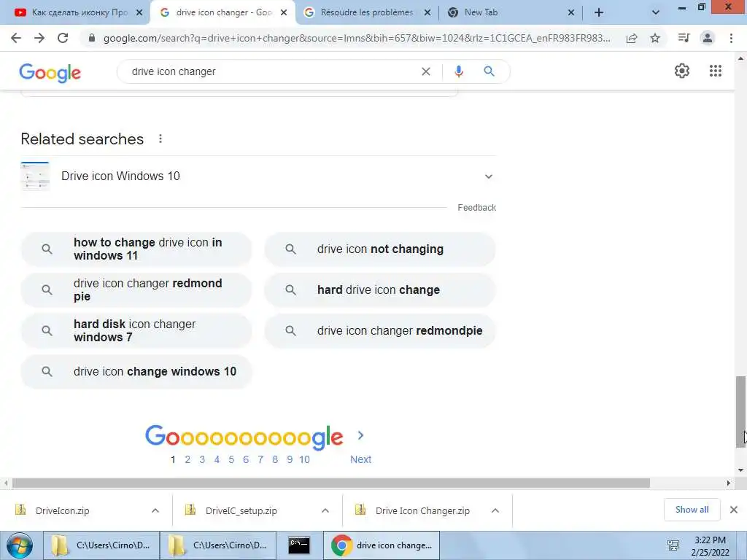Open the second C:\Users\Cirno folder in taskbar

pos(217,545)
